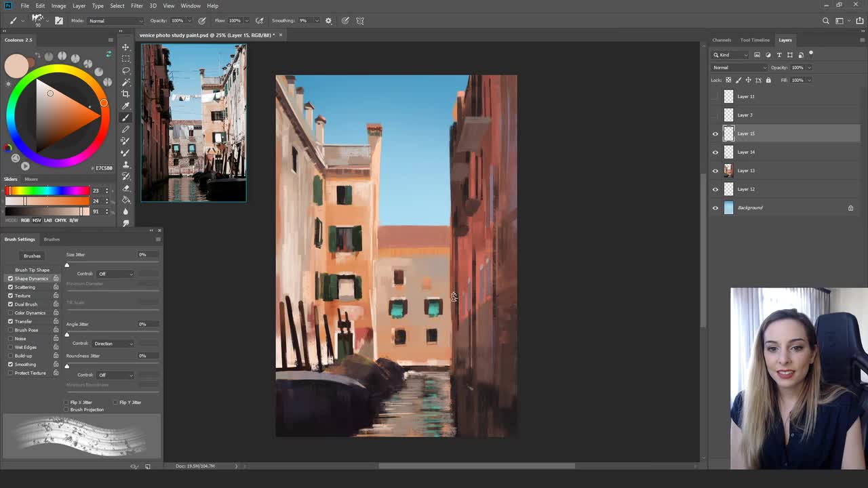The width and height of the screenshot is (868, 488).
Task: Open the Filter menu
Action: point(137,5)
